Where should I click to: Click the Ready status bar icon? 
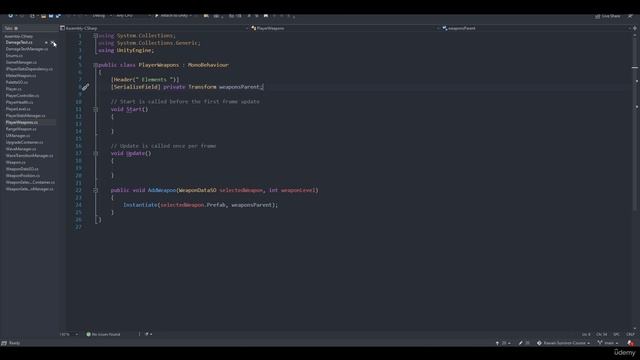coord(4,343)
